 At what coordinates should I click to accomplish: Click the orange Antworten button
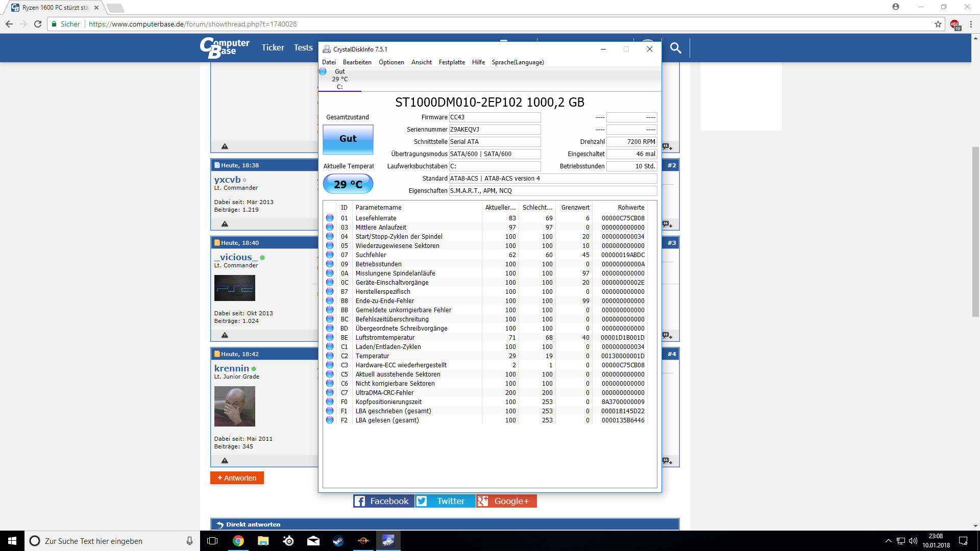237,478
